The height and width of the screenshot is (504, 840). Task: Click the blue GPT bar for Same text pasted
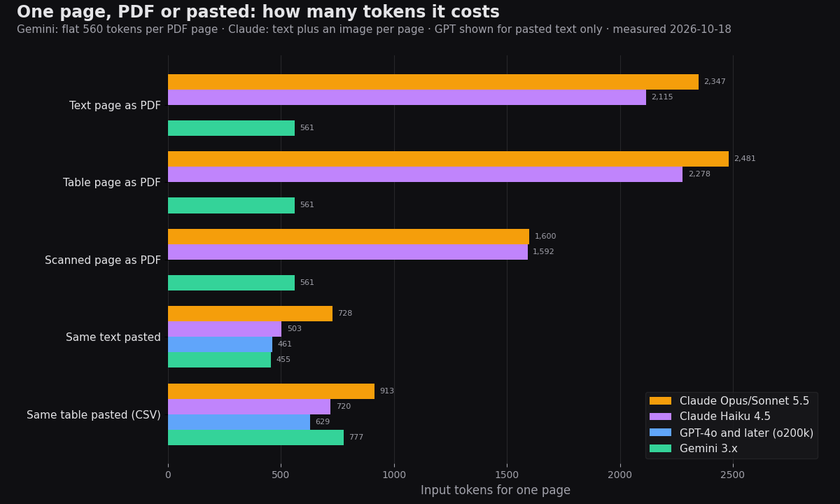220,344
